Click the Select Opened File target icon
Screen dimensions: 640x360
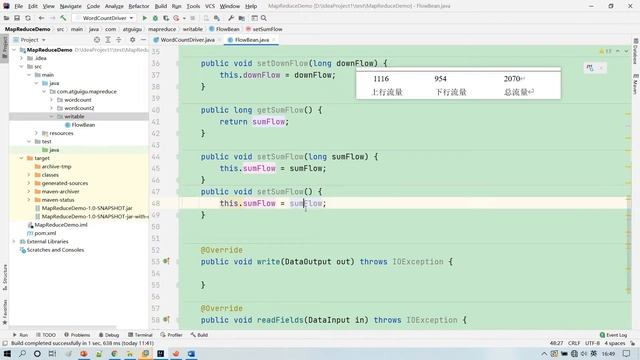point(97,40)
